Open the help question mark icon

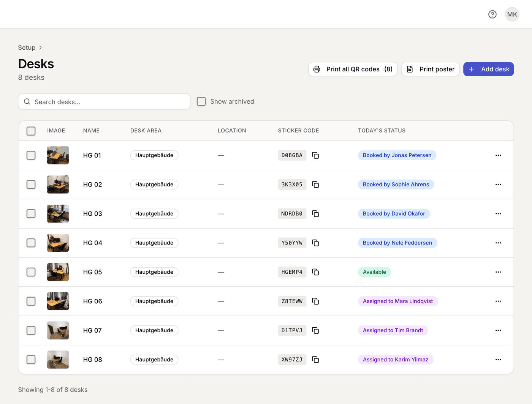click(x=492, y=14)
